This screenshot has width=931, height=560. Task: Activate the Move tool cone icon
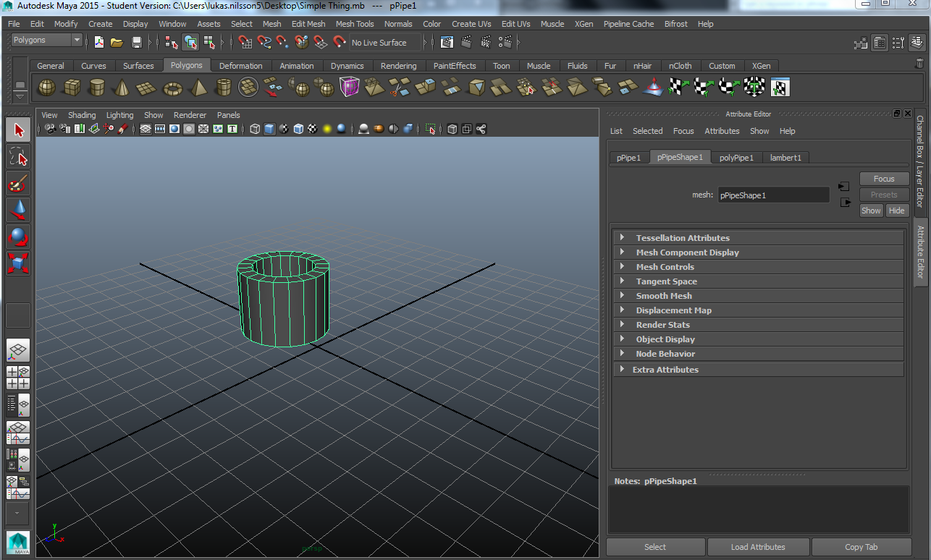[19, 211]
